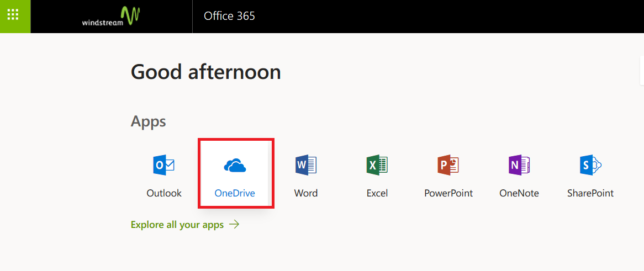Click the Office 365 header title
This screenshot has width=644, height=271.
pyautogui.click(x=229, y=16)
